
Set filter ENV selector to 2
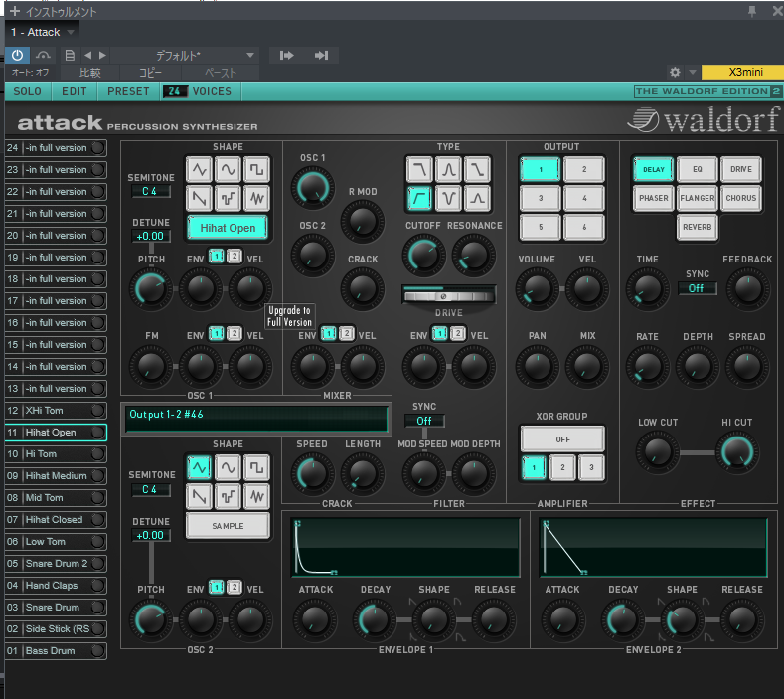457,333
